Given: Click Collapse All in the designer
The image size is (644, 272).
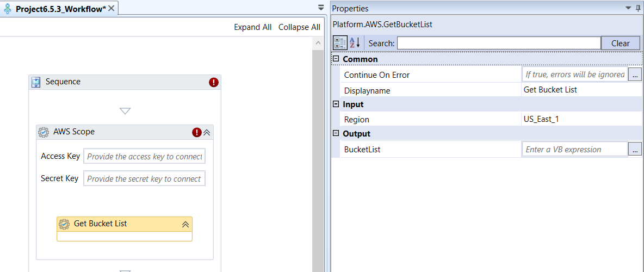Looking at the screenshot, I should click(299, 27).
